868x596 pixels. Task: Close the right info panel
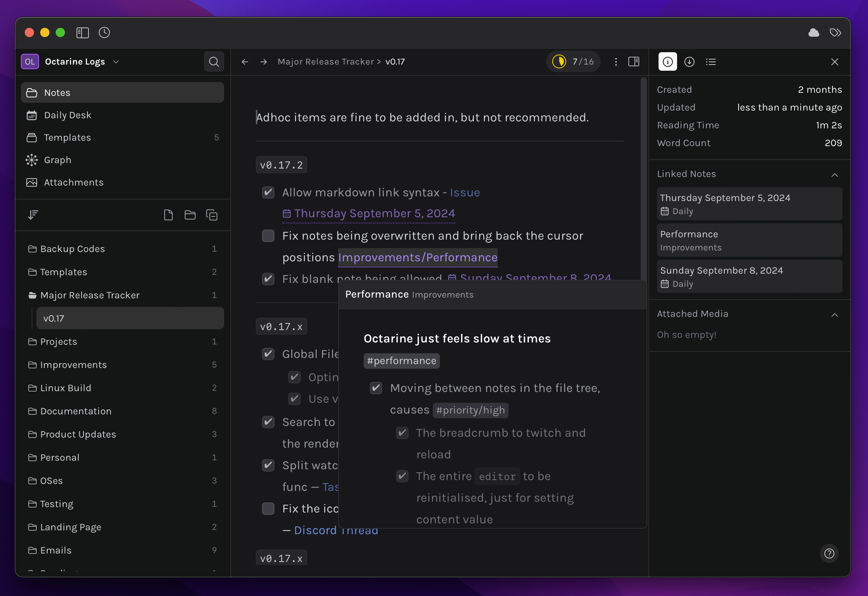(x=835, y=62)
